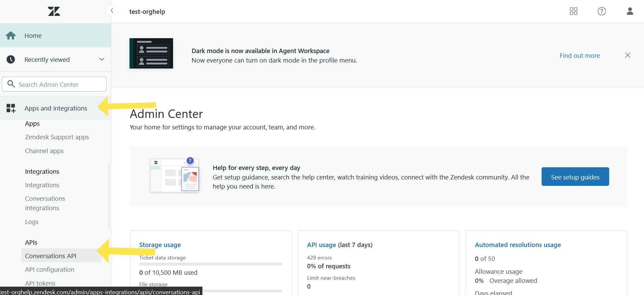This screenshot has height=295, width=644.
Task: Click the Zendesk logo icon
Action: pyautogui.click(x=54, y=11)
